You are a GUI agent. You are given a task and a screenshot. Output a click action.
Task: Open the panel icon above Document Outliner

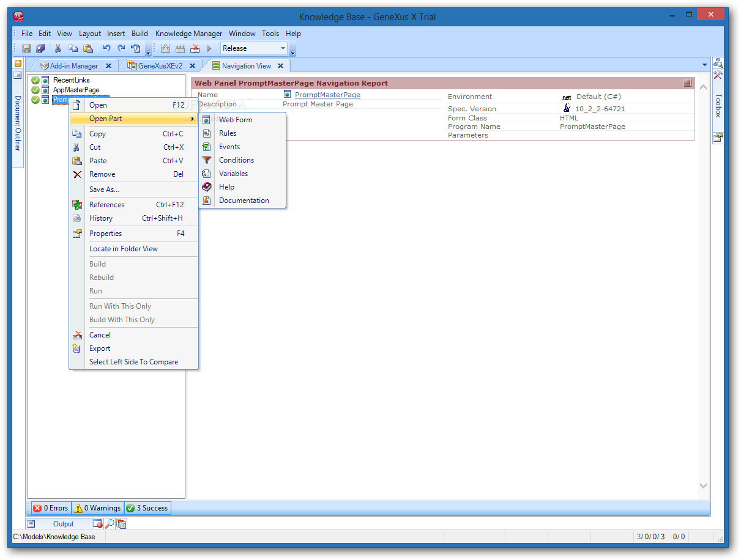(x=18, y=63)
